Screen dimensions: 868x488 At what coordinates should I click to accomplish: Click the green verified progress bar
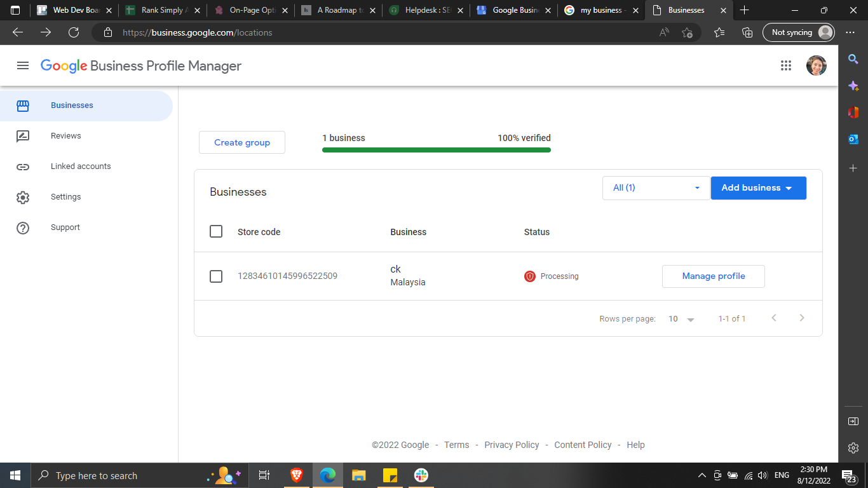[x=436, y=150]
